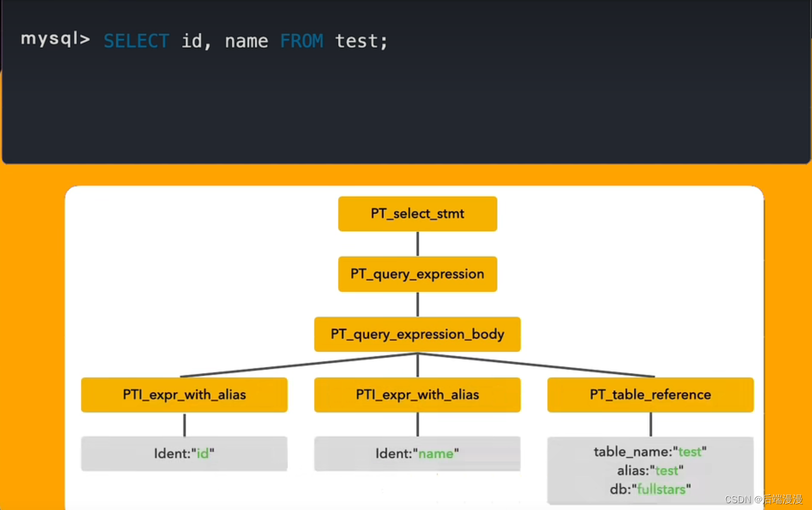This screenshot has height=510, width=812.
Task: Click the PT_select_stmt node
Action: click(x=417, y=214)
